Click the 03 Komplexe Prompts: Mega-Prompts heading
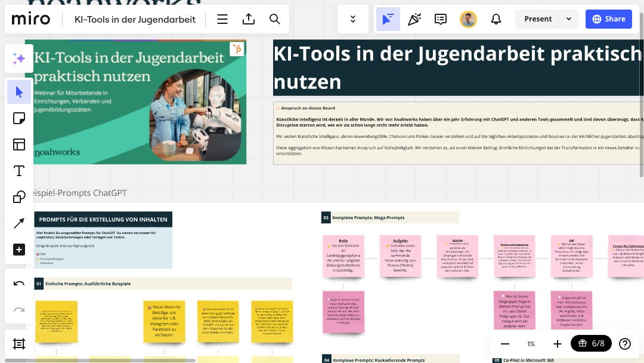 [390, 217]
